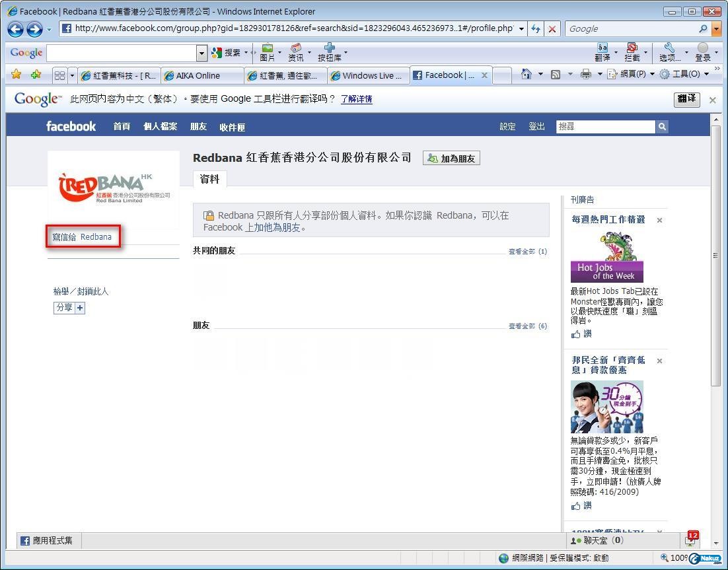Viewport: 728px width, 570px height.
Task: Click the Google search magnifier in search box
Action: [704, 29]
